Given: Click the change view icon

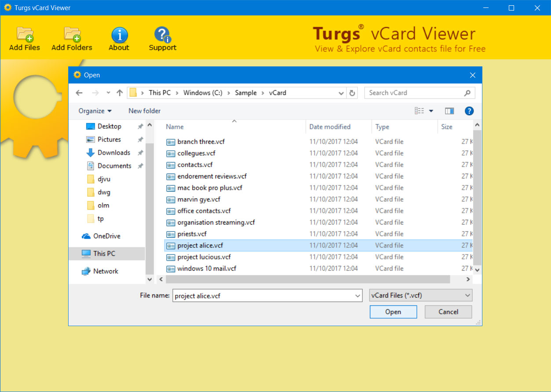Looking at the screenshot, I should coord(420,111).
